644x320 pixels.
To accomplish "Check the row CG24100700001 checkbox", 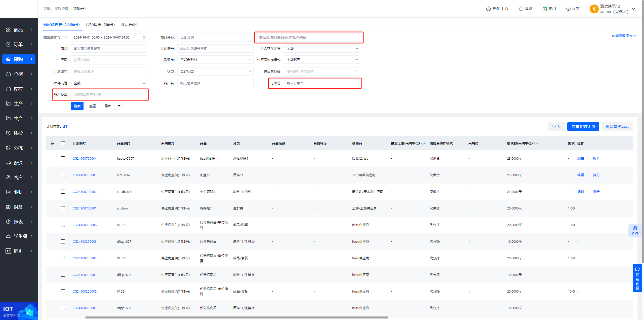I will tap(63, 208).
